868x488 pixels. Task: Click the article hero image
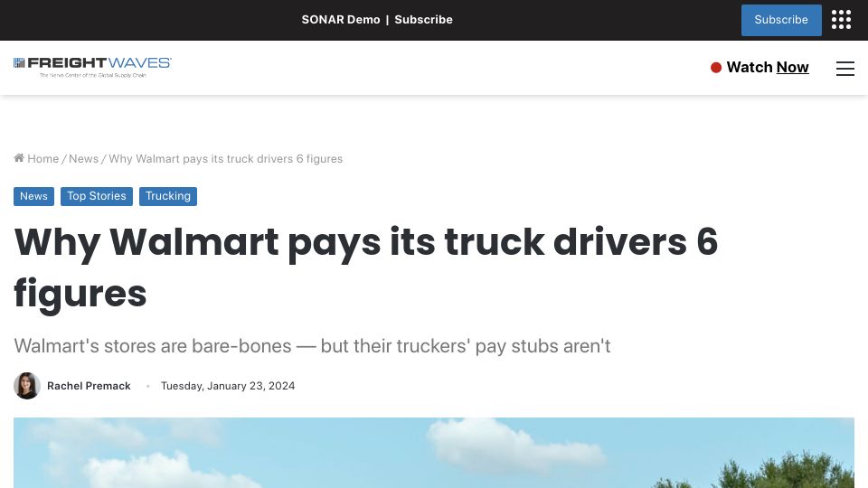click(434, 453)
